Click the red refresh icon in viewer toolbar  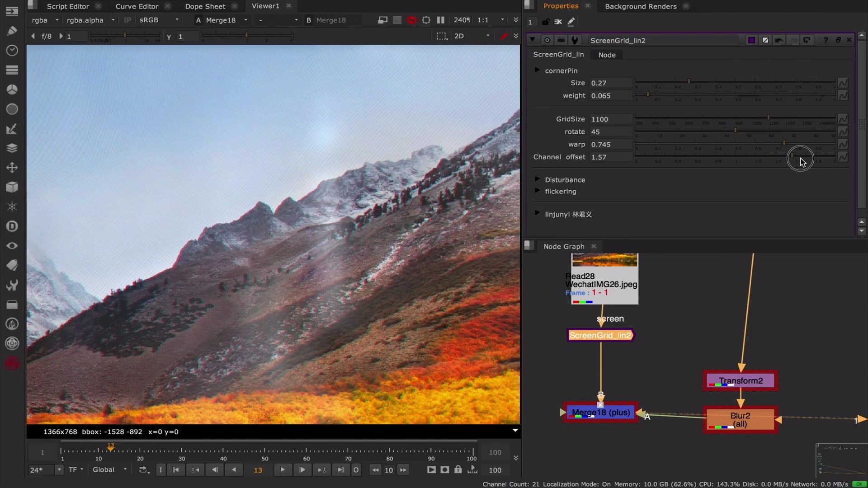411,20
